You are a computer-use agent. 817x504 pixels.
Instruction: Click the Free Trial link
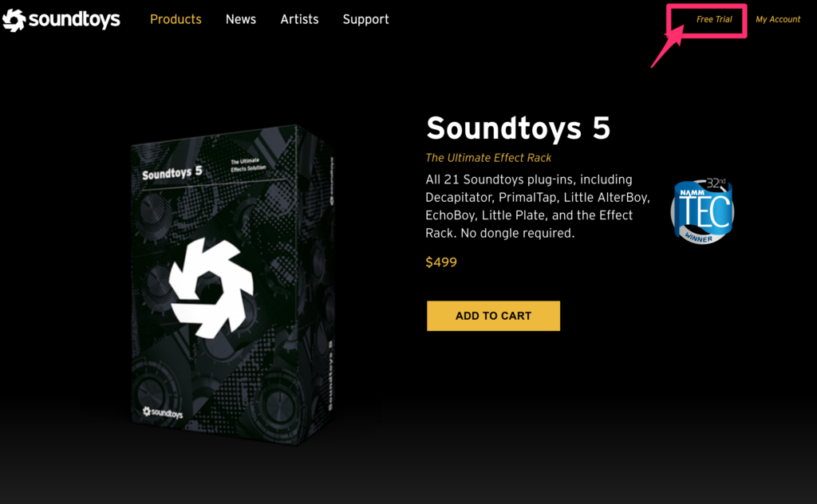pos(714,19)
